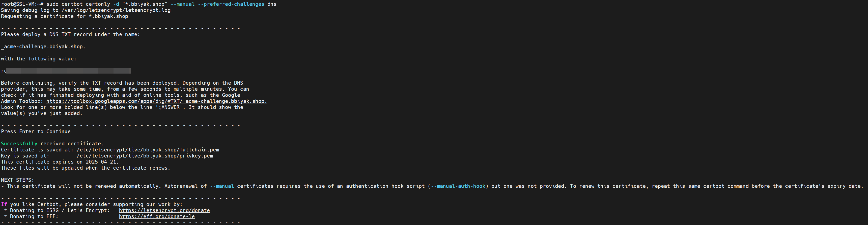
Task: Click the _acme-challenge.bbiyak.shop. record name
Action: click(43, 47)
